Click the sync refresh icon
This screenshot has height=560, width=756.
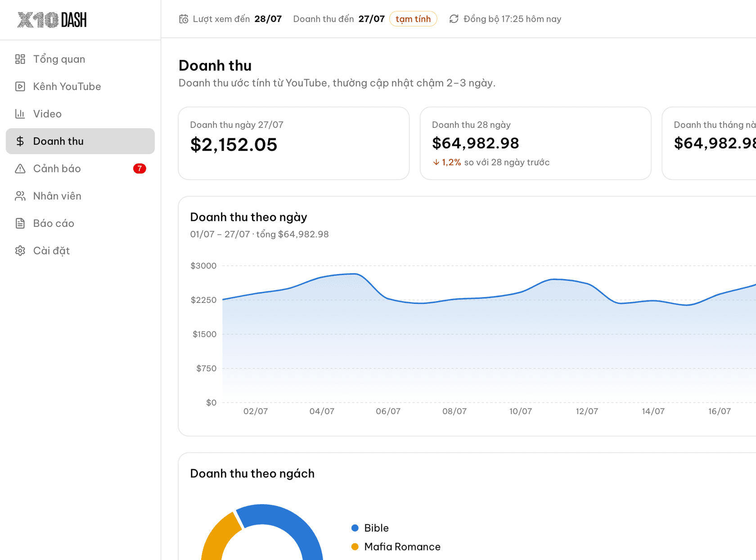(454, 19)
